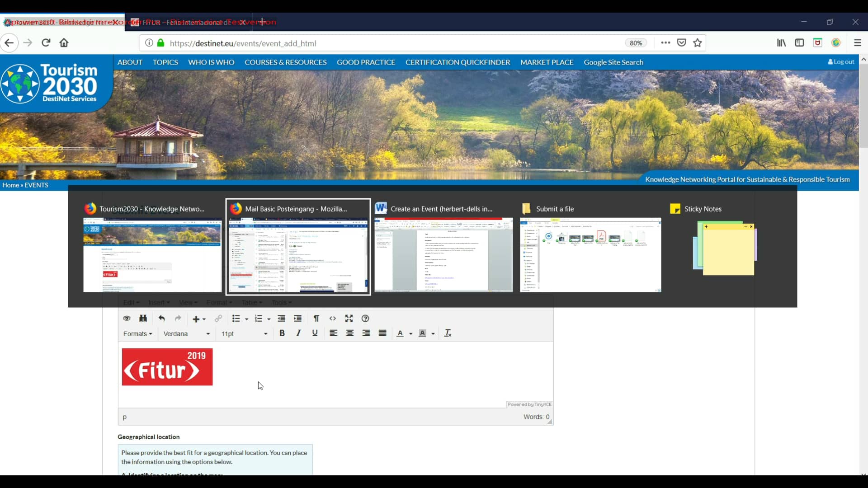This screenshot has height=488, width=868.
Task: Switch to Sticky Notes window thumbnail
Action: [725, 247]
